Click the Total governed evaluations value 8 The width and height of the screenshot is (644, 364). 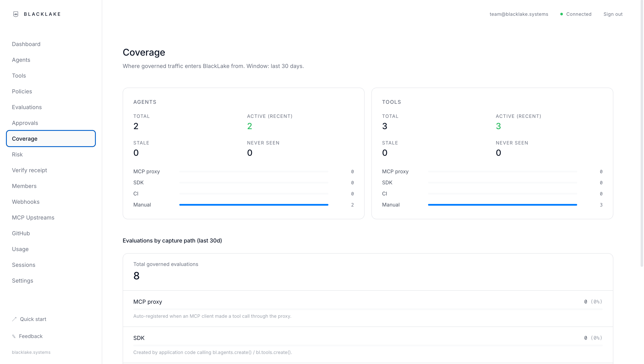click(x=137, y=276)
